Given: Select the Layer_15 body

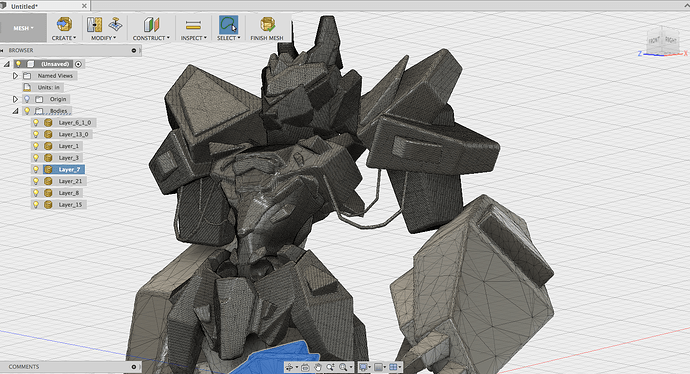Looking at the screenshot, I should coord(70,205).
